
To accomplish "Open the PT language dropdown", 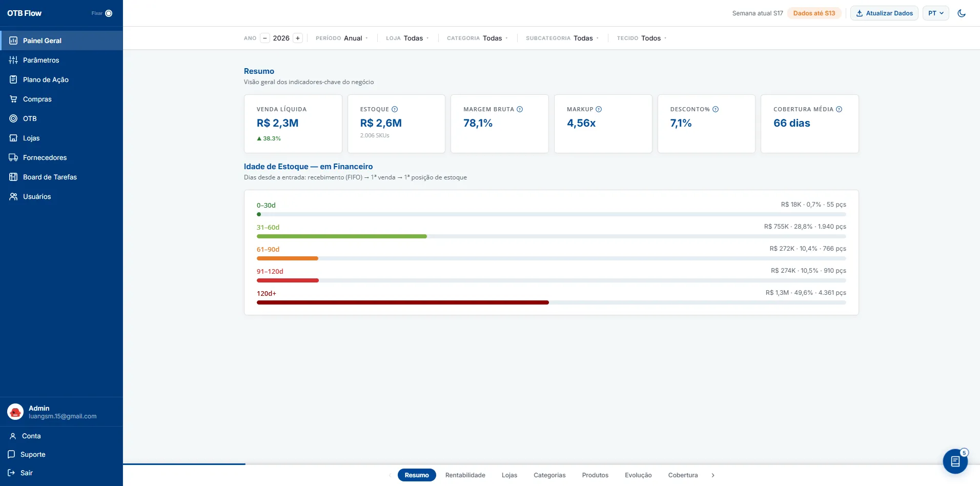I will point(936,13).
